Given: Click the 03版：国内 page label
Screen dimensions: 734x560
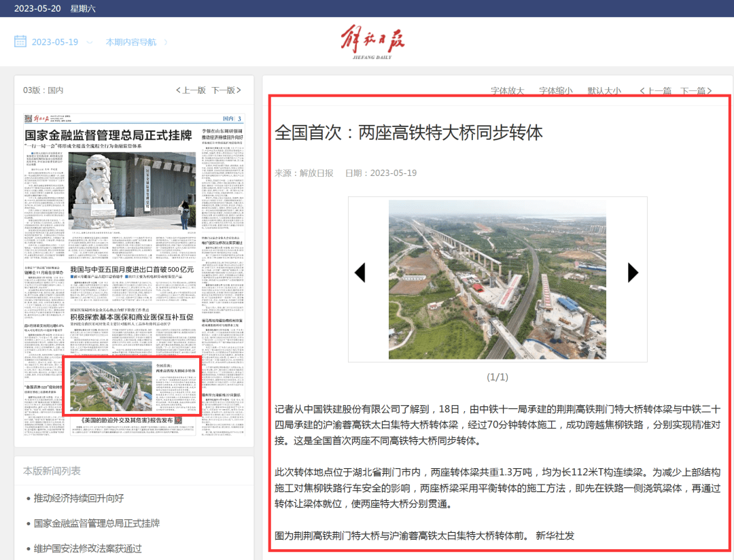Looking at the screenshot, I should (x=43, y=90).
